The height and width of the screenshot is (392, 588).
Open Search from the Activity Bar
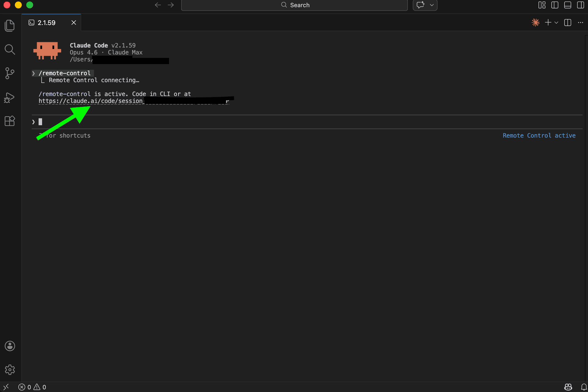coord(9,49)
